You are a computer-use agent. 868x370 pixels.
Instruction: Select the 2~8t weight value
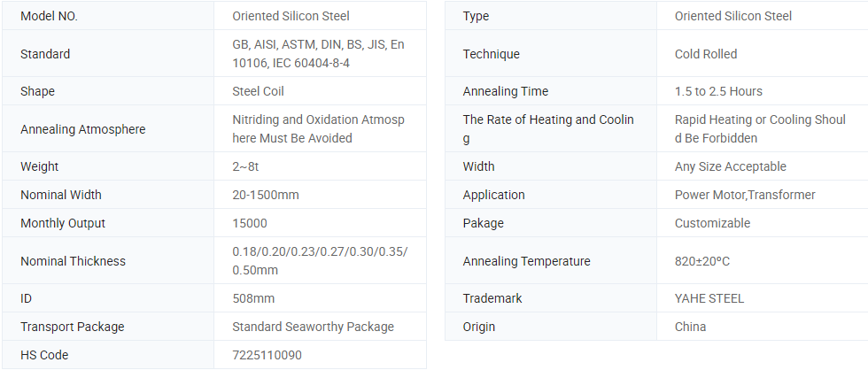pos(245,166)
